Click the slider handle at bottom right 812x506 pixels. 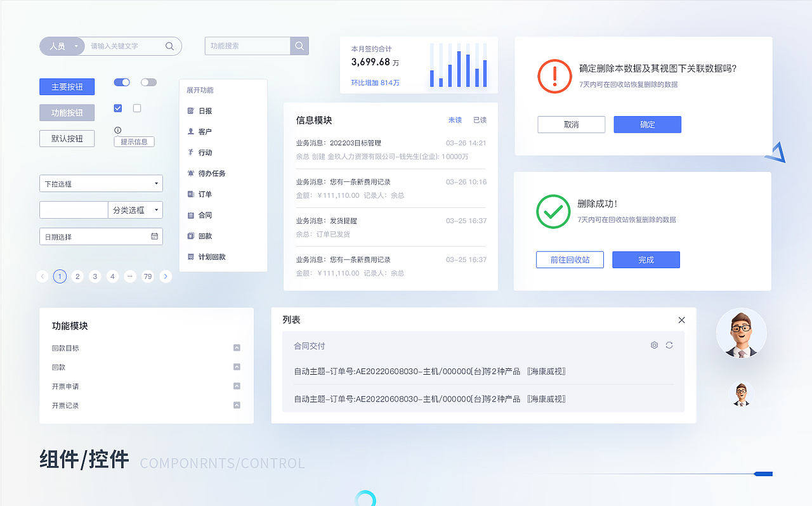763,474
